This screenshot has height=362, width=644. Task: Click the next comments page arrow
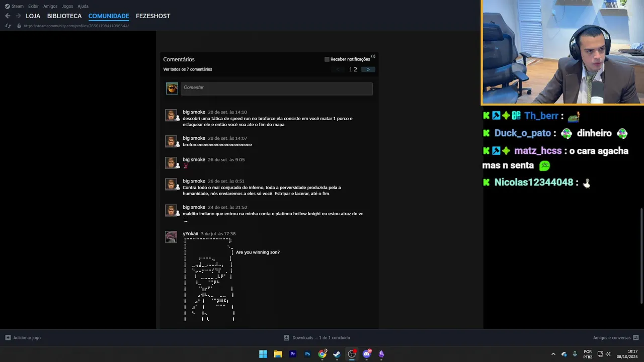368,69
